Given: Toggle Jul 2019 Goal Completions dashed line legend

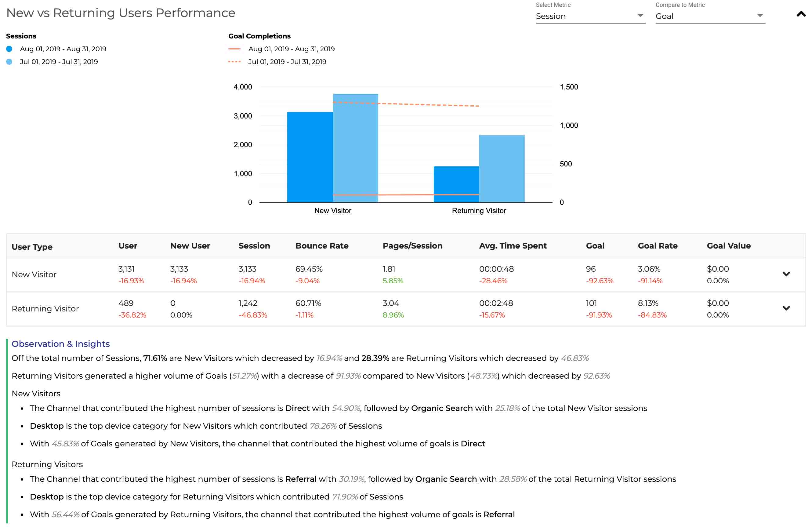Looking at the screenshot, I should 234,62.
